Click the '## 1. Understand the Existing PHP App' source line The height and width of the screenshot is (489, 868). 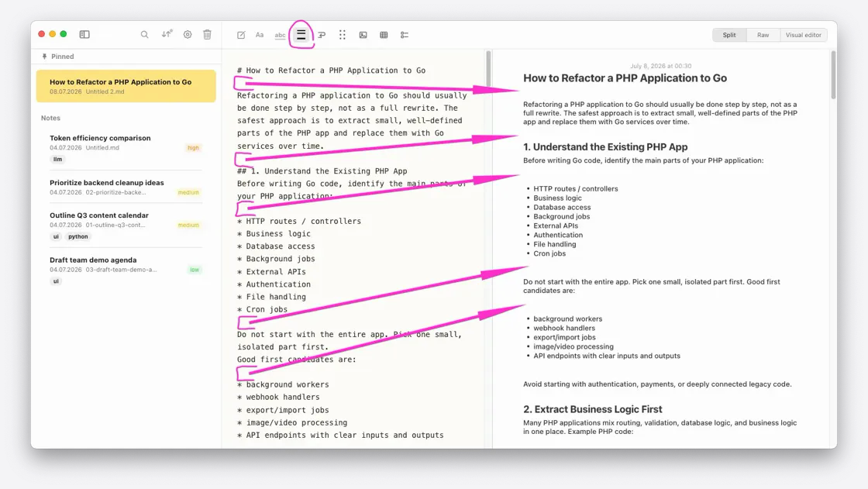pyautogui.click(x=322, y=171)
